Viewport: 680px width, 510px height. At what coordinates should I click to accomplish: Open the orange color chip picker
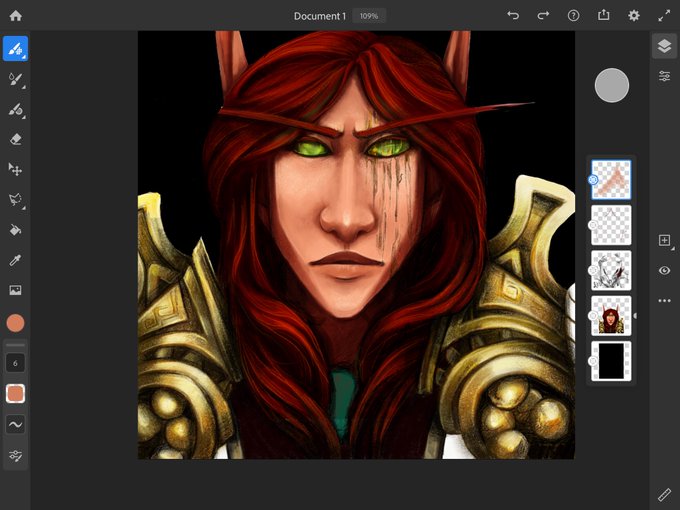click(16, 323)
